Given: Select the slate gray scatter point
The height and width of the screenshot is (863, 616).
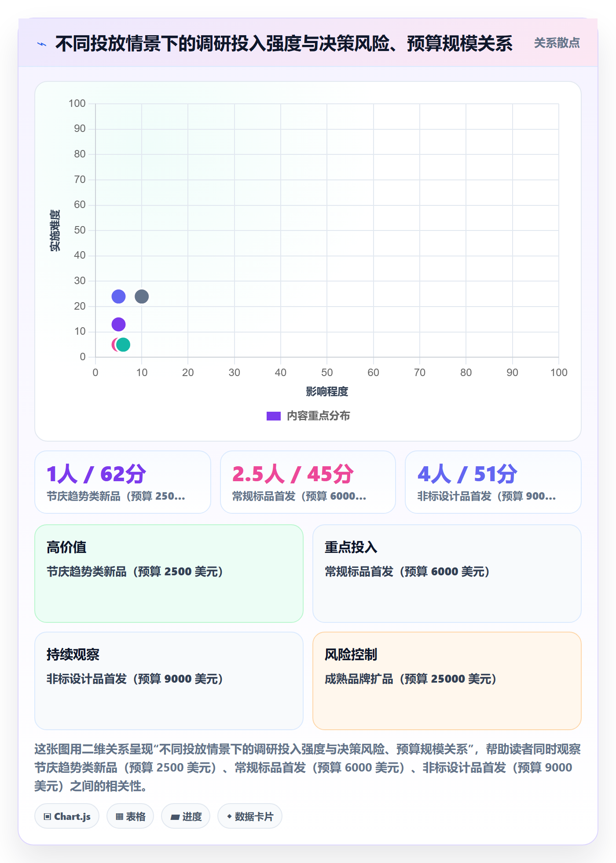Looking at the screenshot, I should click(x=142, y=296).
